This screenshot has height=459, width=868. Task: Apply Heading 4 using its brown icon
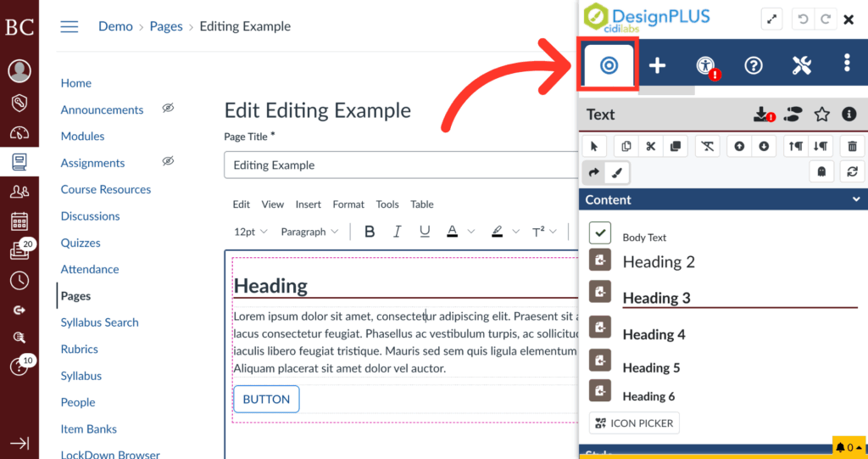coord(600,327)
